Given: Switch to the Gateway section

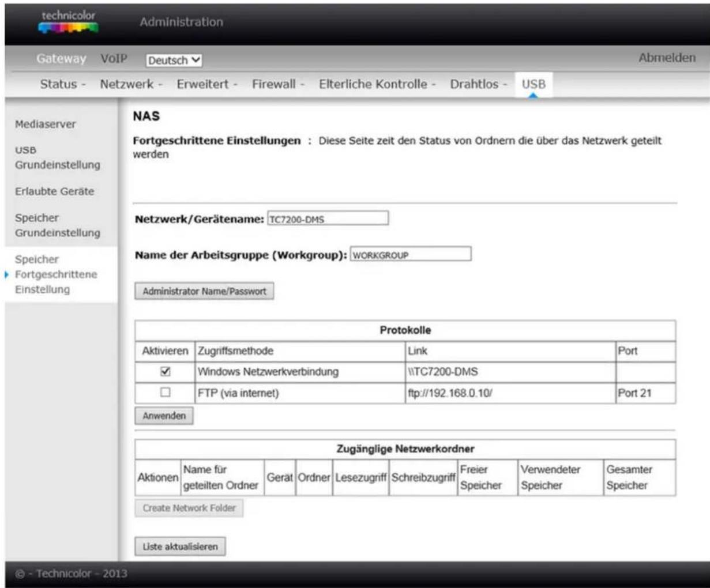Looking at the screenshot, I should [x=61, y=59].
